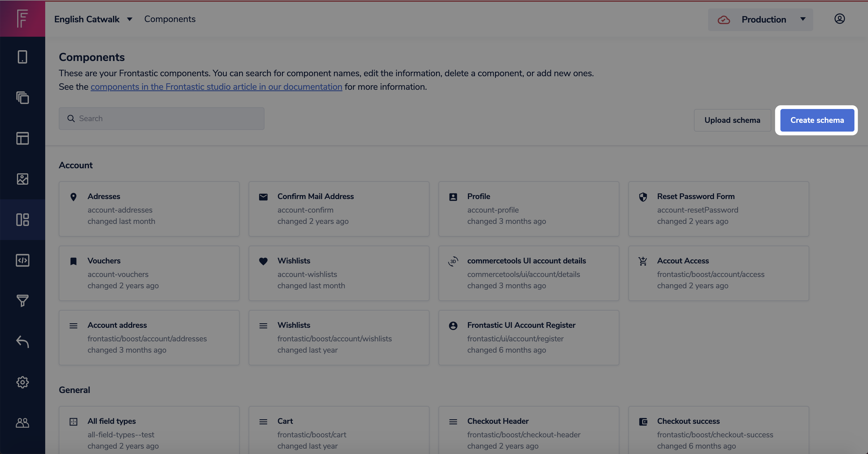The image size is (868, 454).
Task: Open the Frontastic studio documentation link
Action: [216, 87]
